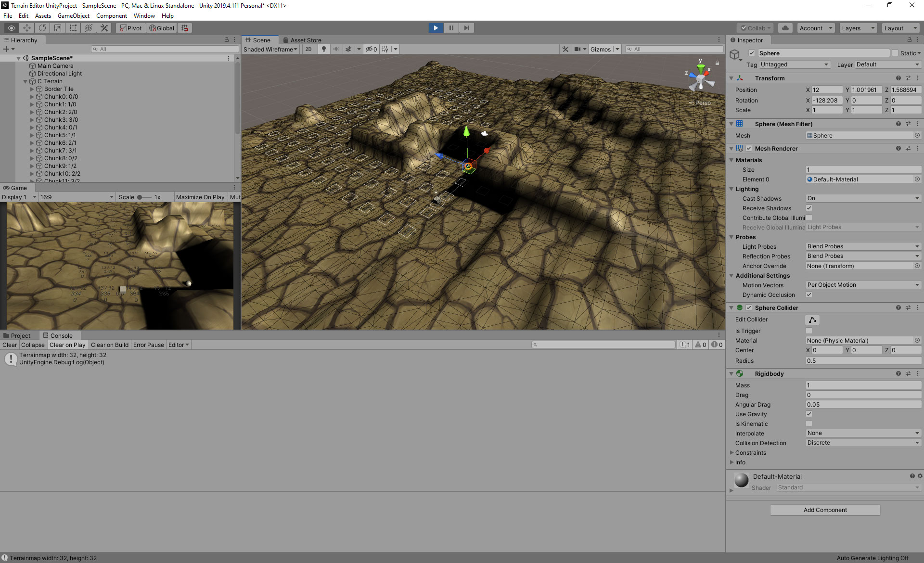
Task: Select the Move tool
Action: [x=27, y=28]
